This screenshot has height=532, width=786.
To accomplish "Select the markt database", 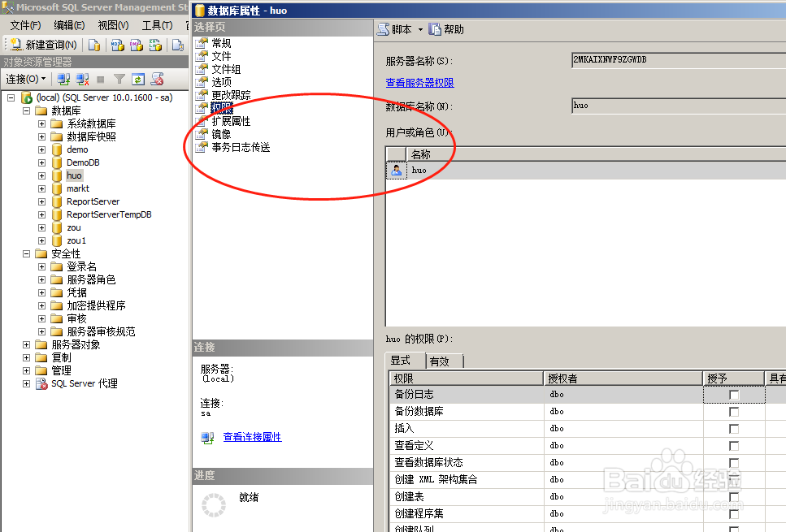I will click(78, 189).
